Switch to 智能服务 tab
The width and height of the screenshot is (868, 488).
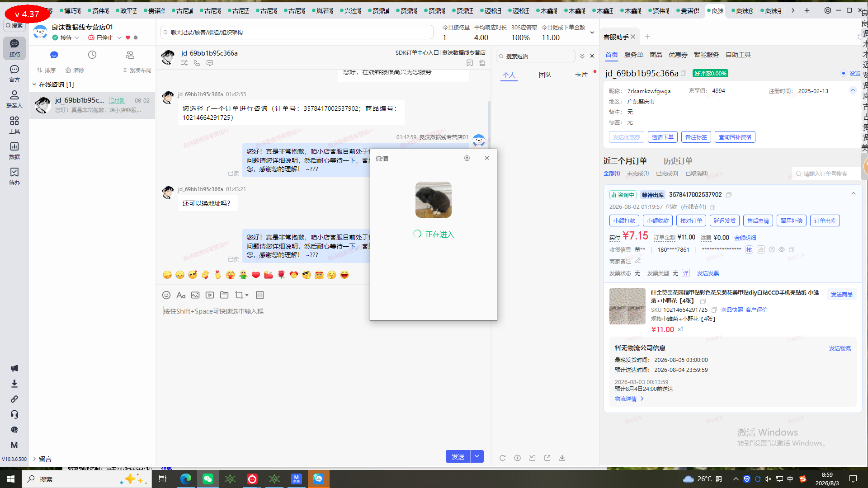pos(707,55)
